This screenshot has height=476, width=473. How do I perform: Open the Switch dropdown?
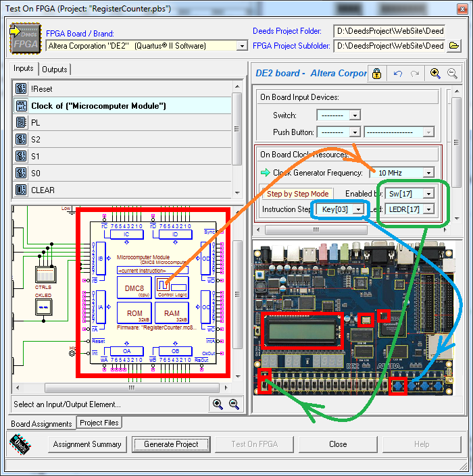point(355,115)
